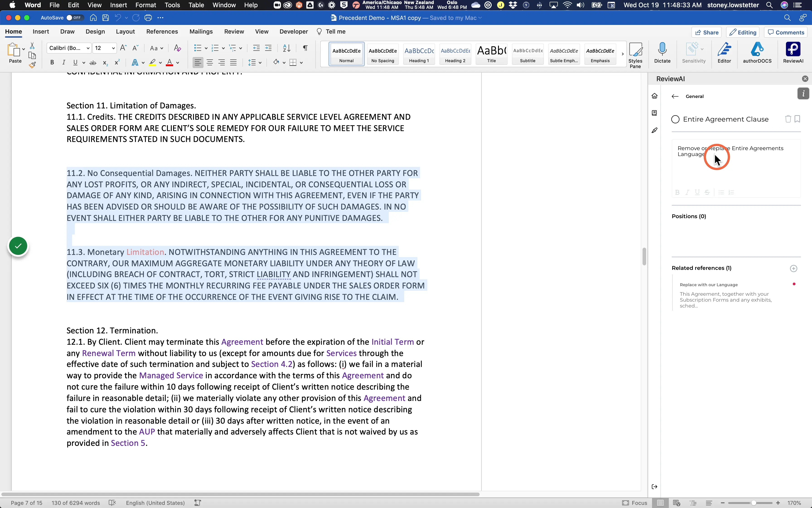Open the Styles Pane
This screenshot has height=508, width=812.
point(635,55)
